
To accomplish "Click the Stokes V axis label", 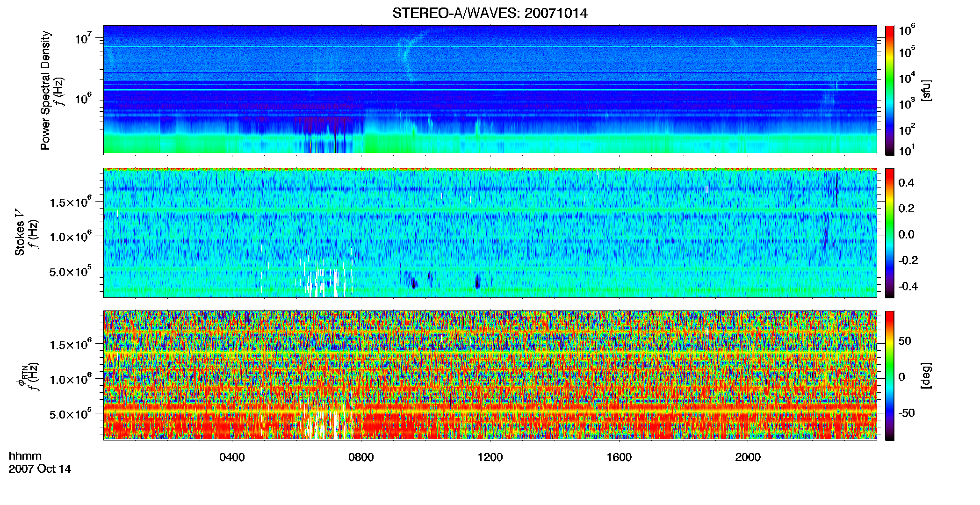I will [20, 232].
